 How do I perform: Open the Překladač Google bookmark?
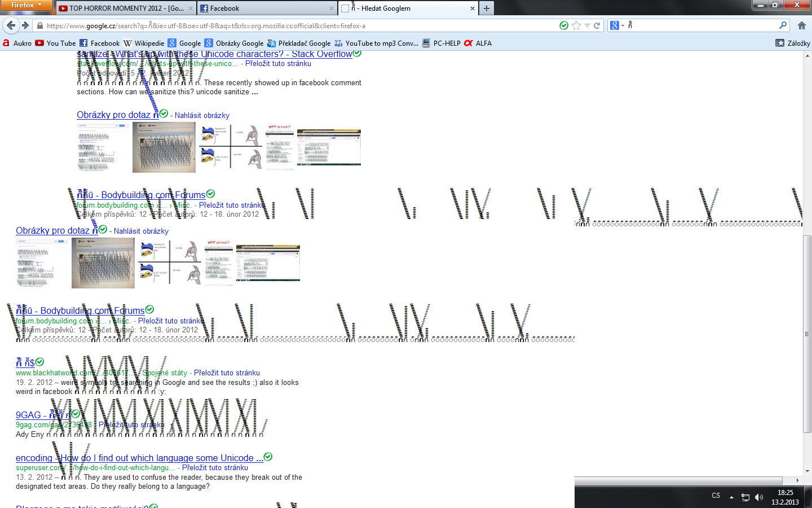tap(299, 43)
